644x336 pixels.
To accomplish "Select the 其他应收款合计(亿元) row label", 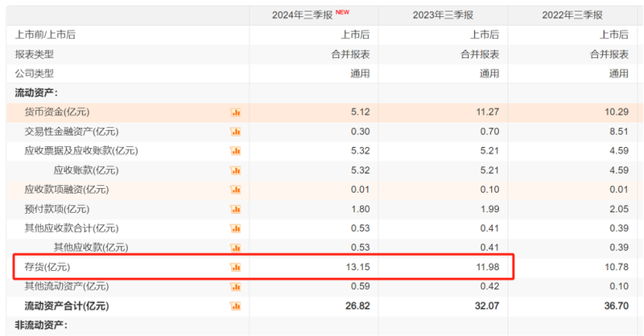I will [x=72, y=228].
